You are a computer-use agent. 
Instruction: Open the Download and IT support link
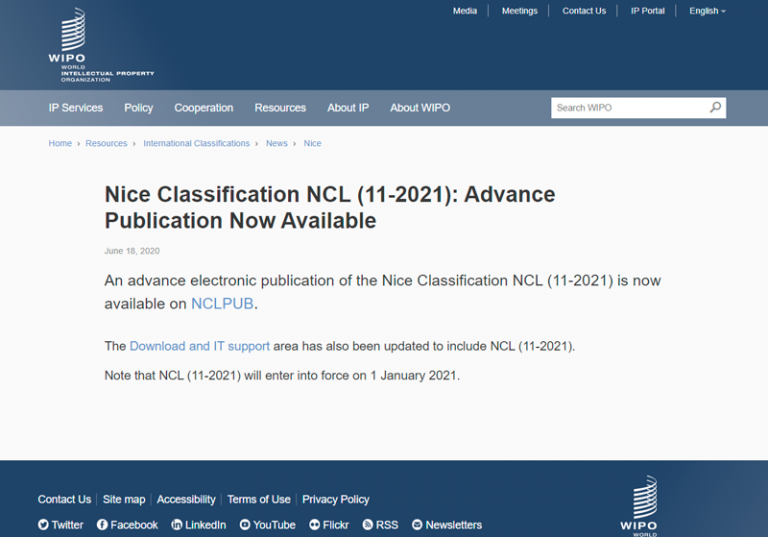[x=199, y=346]
